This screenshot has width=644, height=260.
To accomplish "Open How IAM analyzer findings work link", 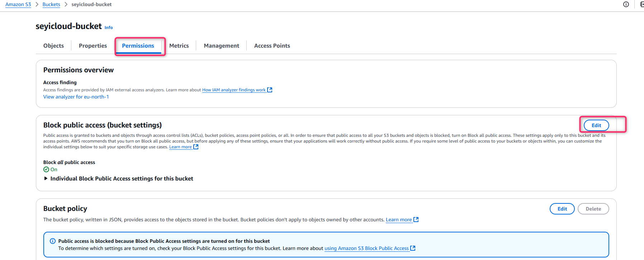I will tap(234, 90).
